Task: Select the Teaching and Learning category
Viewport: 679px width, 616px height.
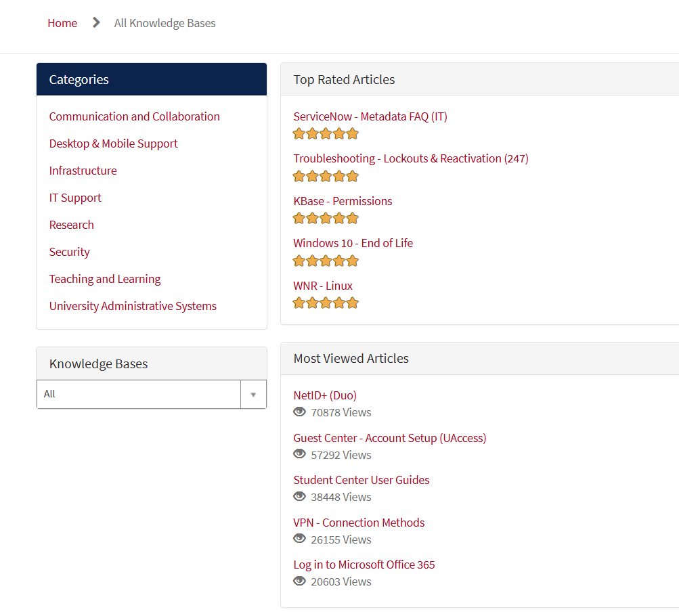Action: point(105,279)
